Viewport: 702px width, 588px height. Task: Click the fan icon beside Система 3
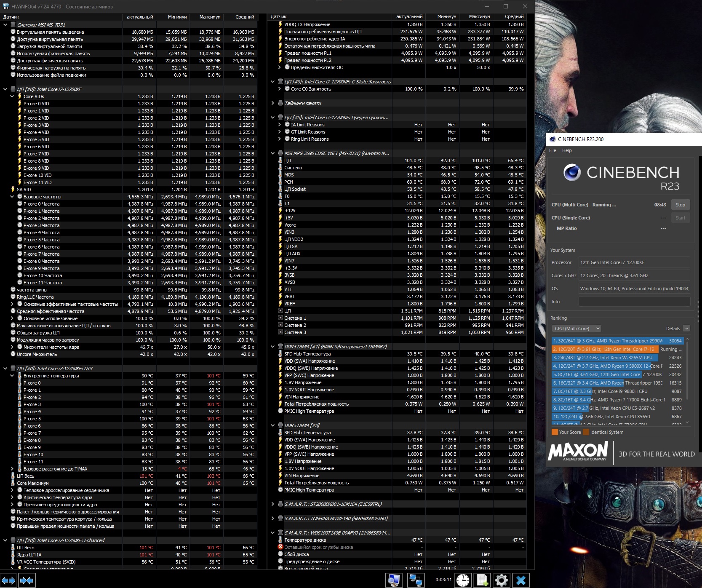point(280,332)
